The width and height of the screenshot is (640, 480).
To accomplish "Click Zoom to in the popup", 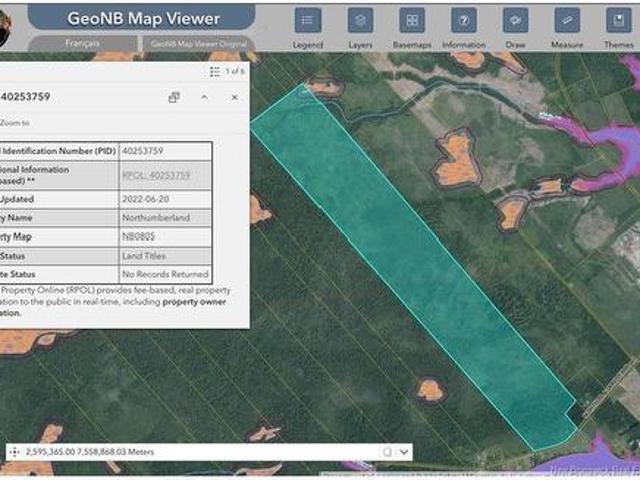I will (x=15, y=120).
